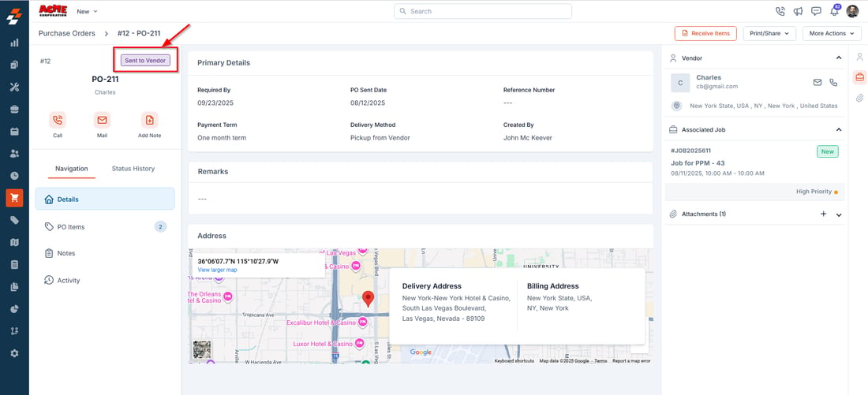
Task: Click the top Search field
Action: pos(483,11)
